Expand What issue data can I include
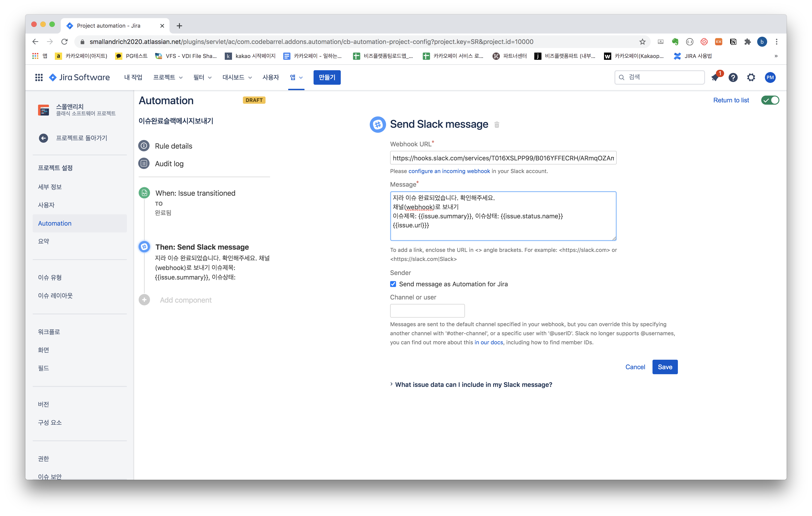The width and height of the screenshot is (812, 516). [x=473, y=385]
